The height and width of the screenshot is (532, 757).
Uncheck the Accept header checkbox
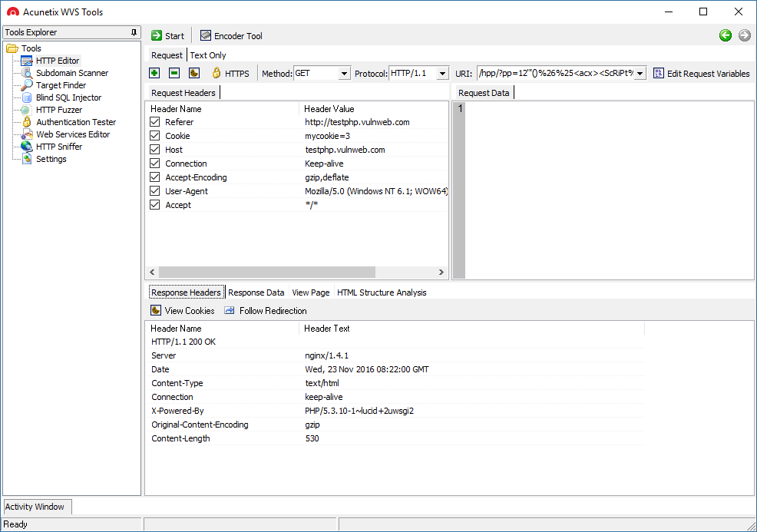tap(154, 205)
